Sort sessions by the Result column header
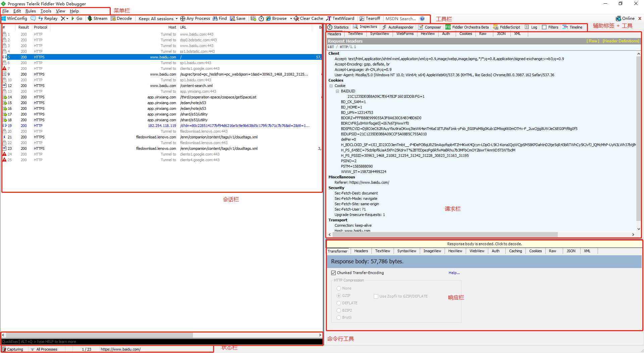Image resolution: width=644 pixels, height=353 pixels. (23, 27)
